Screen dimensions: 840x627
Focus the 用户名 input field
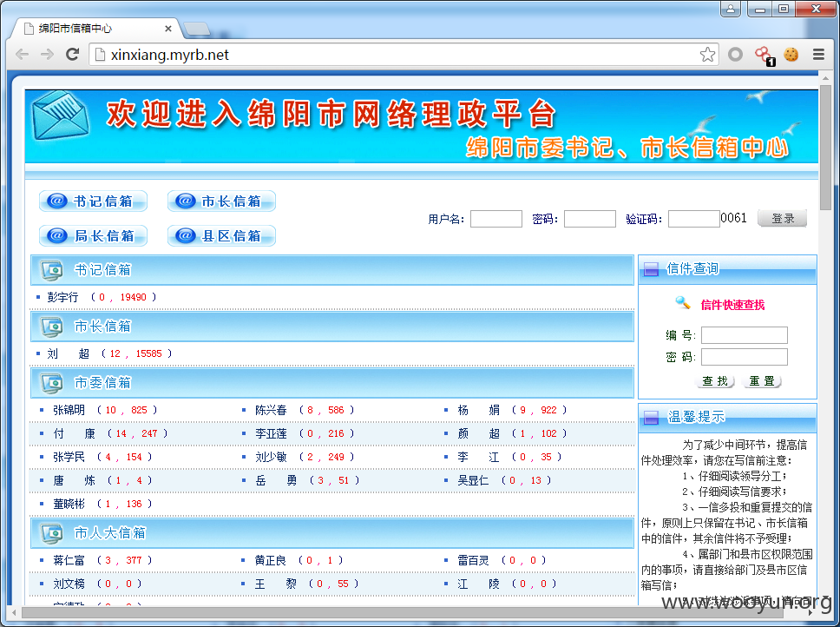pyautogui.click(x=496, y=219)
